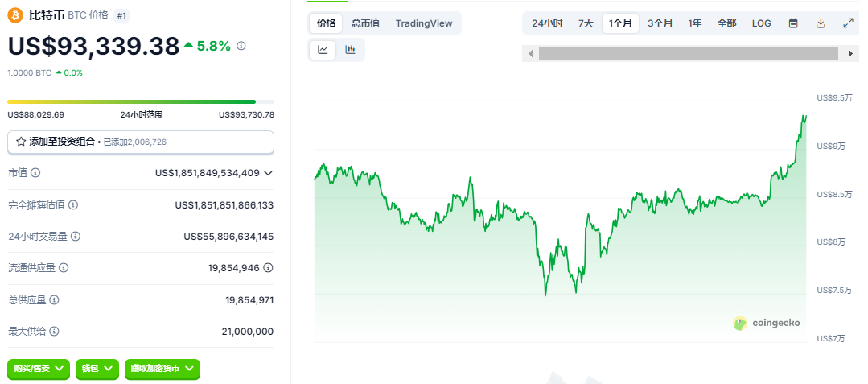Select the 总市值 chart tab
This screenshot has width=868, height=384.
(x=365, y=23)
